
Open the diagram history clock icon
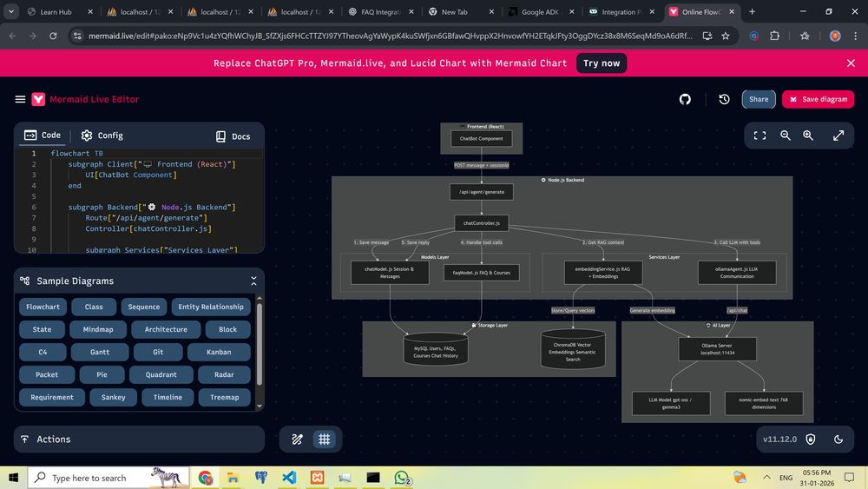[724, 99]
